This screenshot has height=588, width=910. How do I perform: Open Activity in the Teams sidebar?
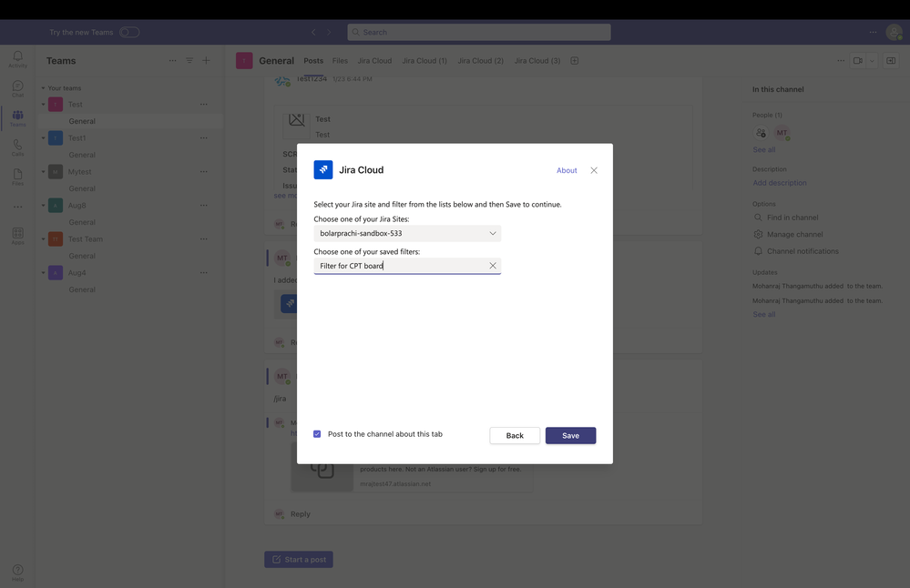pos(17,58)
